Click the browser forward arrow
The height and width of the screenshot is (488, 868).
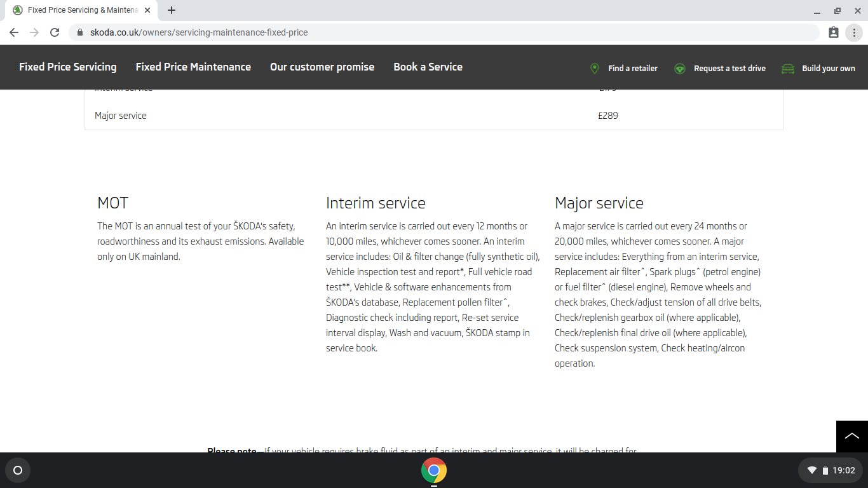pyautogui.click(x=34, y=32)
